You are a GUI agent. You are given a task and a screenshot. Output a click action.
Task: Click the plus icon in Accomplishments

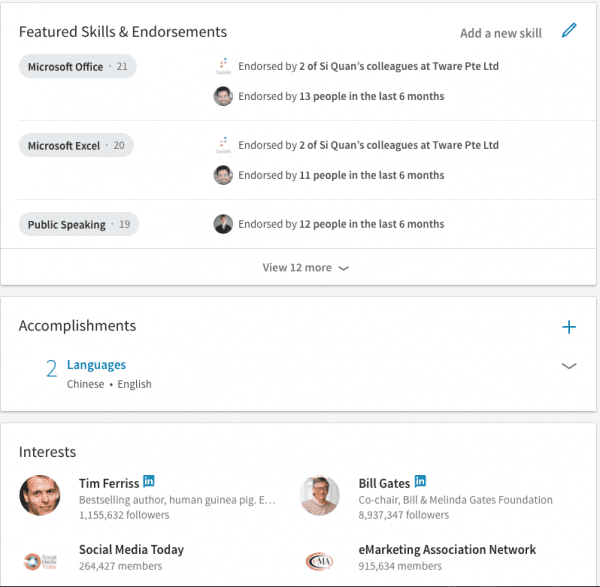pyautogui.click(x=569, y=327)
